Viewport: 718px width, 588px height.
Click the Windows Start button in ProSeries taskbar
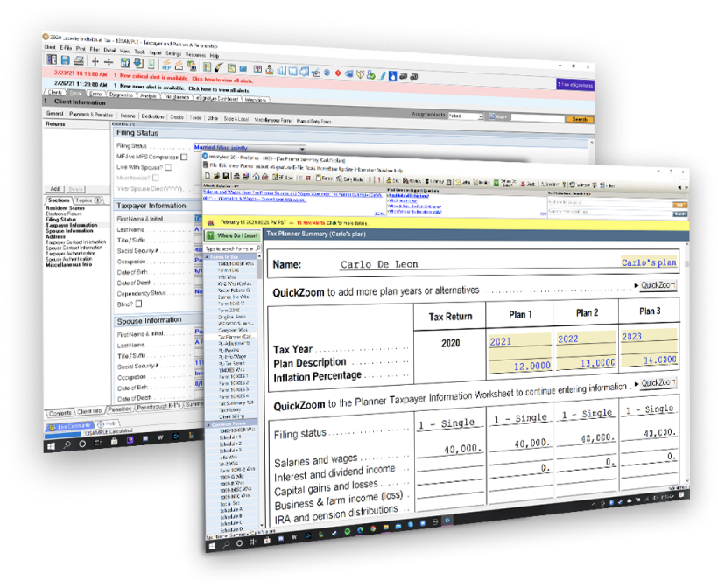(212, 546)
